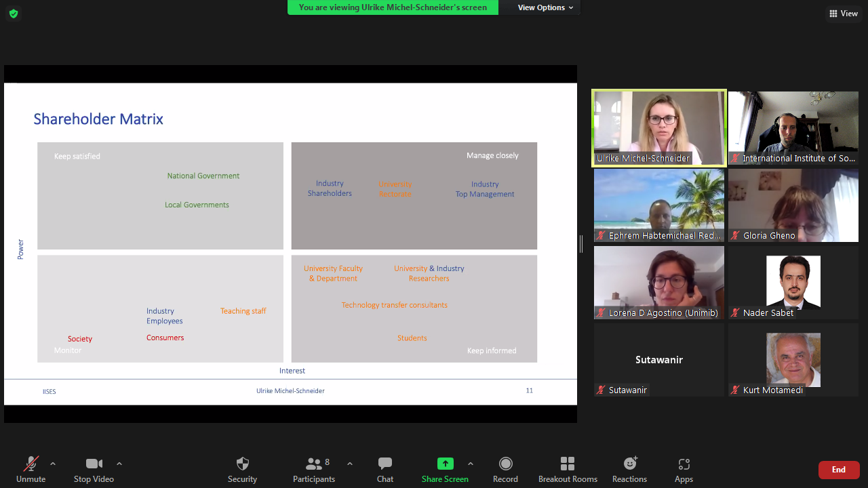This screenshot has height=488, width=868.
Task: Click 'Teaching staff' on the slide
Action: [243, 311]
